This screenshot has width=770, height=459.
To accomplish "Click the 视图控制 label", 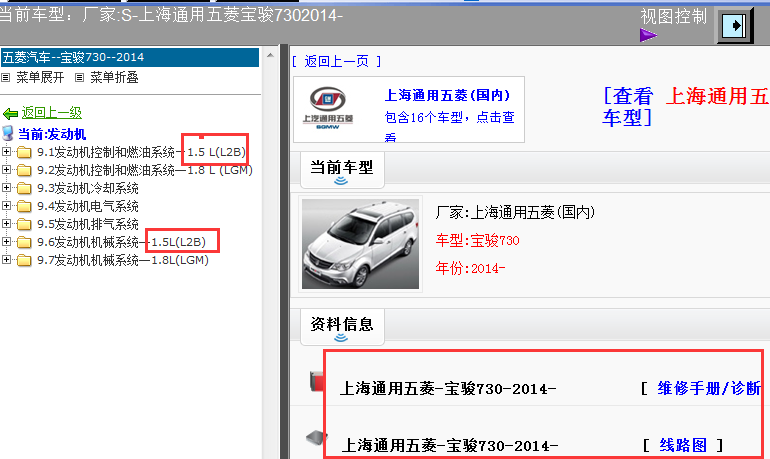I will pyautogui.click(x=674, y=16).
